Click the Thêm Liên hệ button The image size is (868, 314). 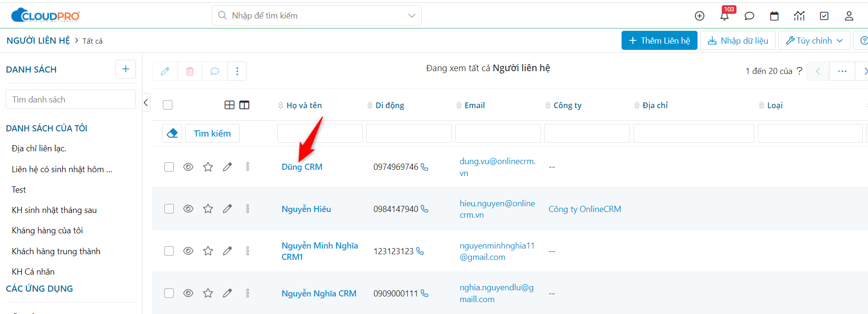(x=659, y=41)
